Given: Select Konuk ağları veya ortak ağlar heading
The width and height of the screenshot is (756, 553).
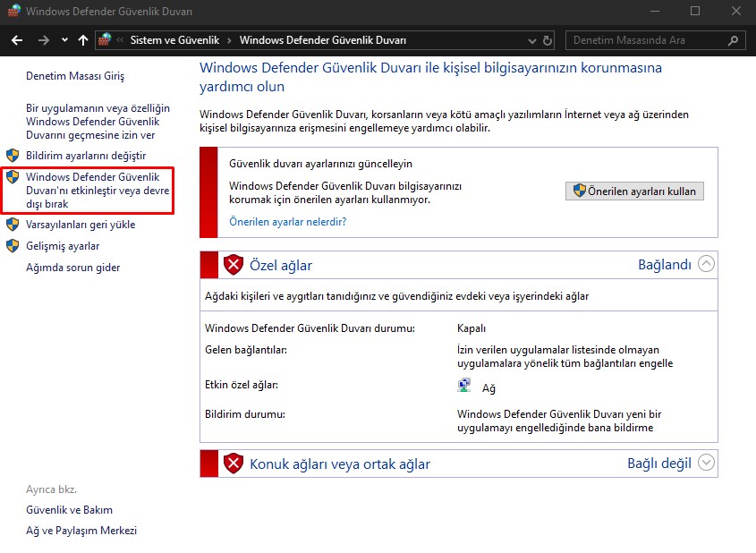Looking at the screenshot, I should click(340, 464).
